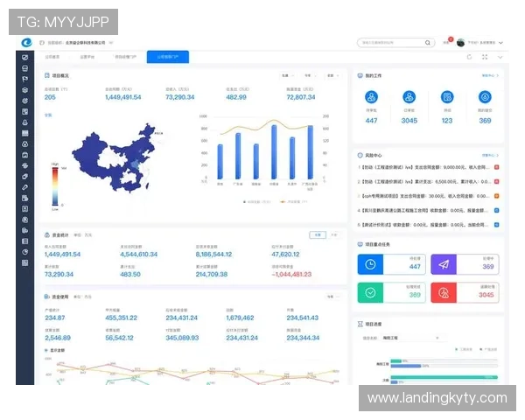Click the red value -1,044,481.23
This screenshot has width=525, height=420.
pyautogui.click(x=291, y=274)
